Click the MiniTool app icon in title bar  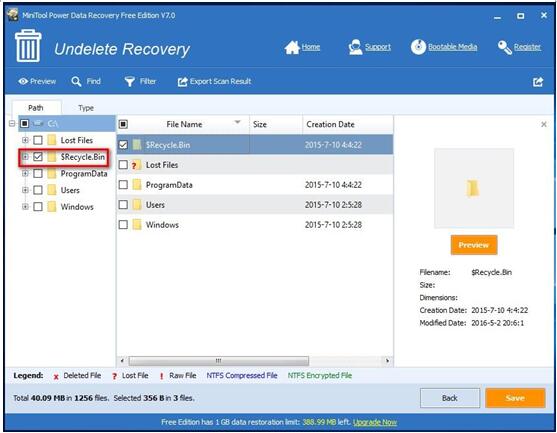pos(13,15)
